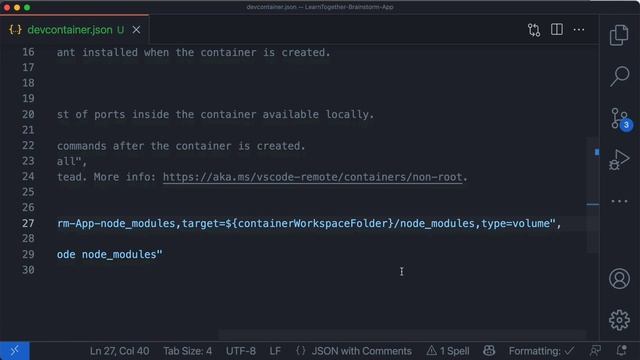Click 'ode node_modules"' text on line 29
Screen dimensions: 640x360
(109, 254)
